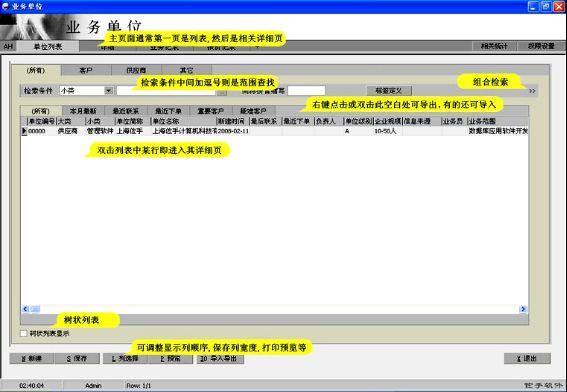Click the 单位简称 column header

[133, 121]
